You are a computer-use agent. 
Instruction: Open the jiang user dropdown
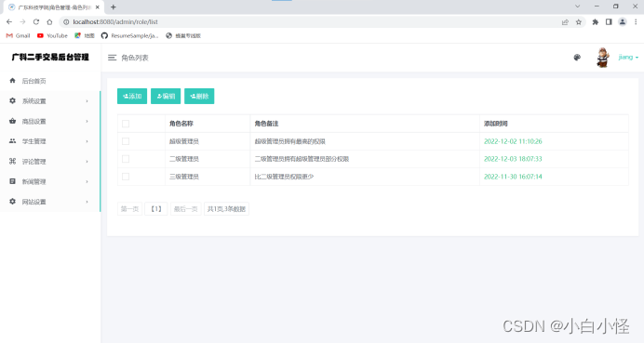pos(628,58)
